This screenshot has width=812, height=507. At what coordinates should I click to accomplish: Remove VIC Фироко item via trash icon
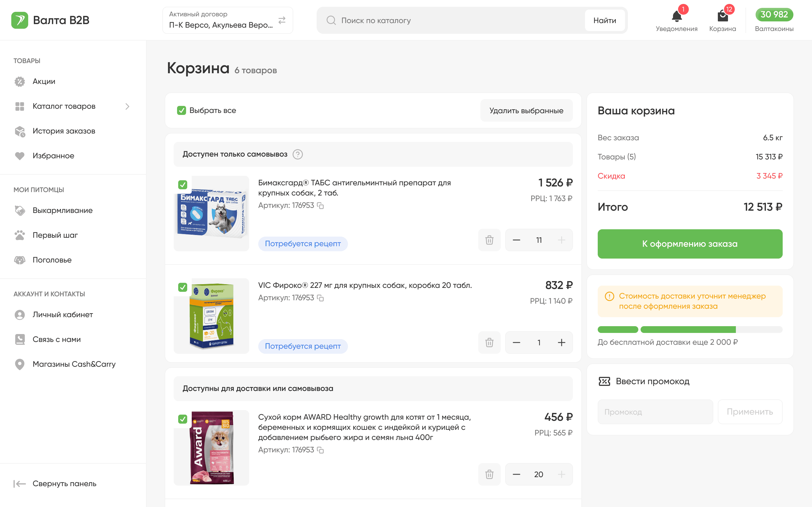point(489,343)
